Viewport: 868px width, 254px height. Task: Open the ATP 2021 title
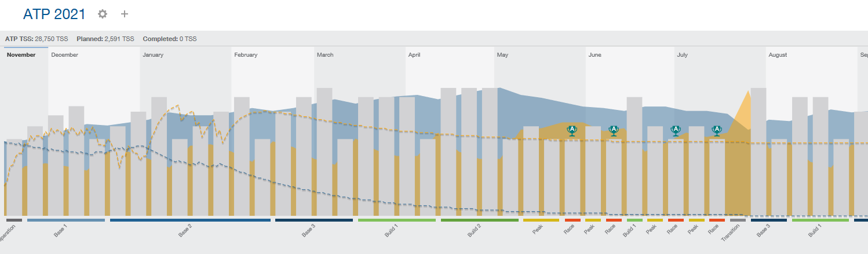tap(54, 14)
